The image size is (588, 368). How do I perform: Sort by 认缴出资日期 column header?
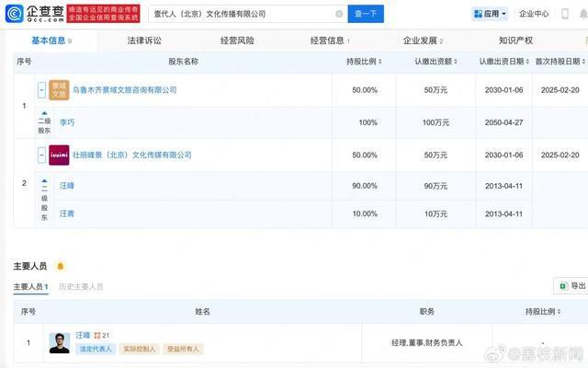pos(501,61)
